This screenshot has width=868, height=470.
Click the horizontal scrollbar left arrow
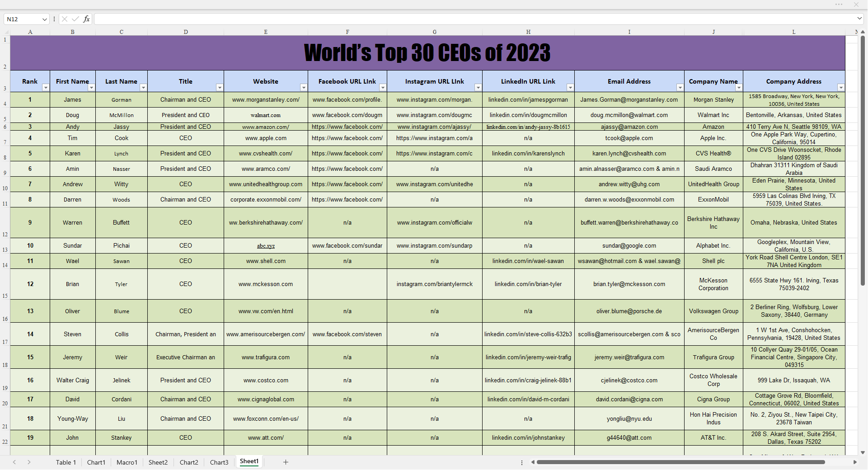click(533, 462)
